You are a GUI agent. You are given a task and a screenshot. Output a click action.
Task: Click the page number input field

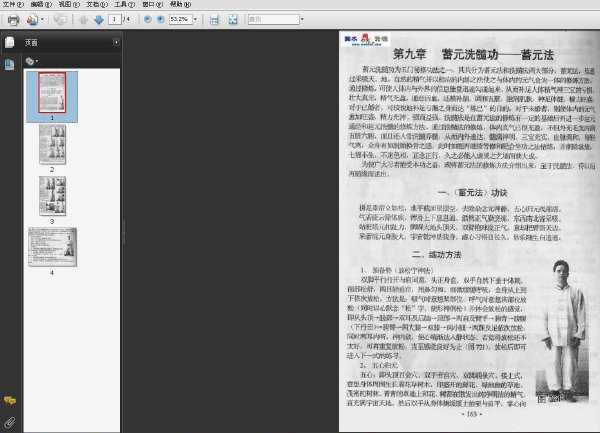coord(115,19)
